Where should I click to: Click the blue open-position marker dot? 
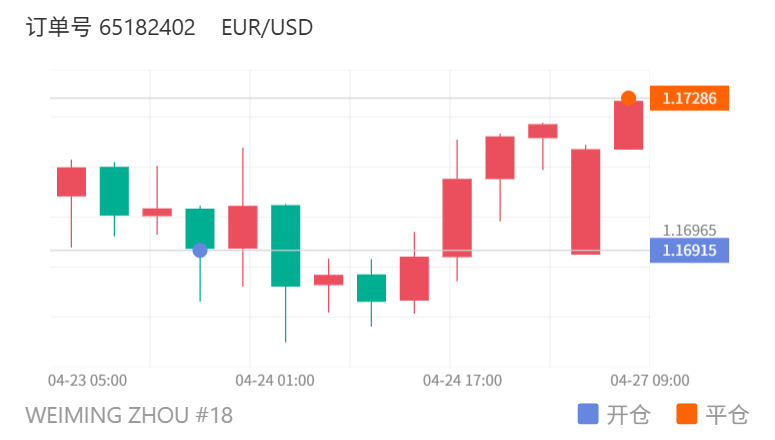(x=200, y=250)
